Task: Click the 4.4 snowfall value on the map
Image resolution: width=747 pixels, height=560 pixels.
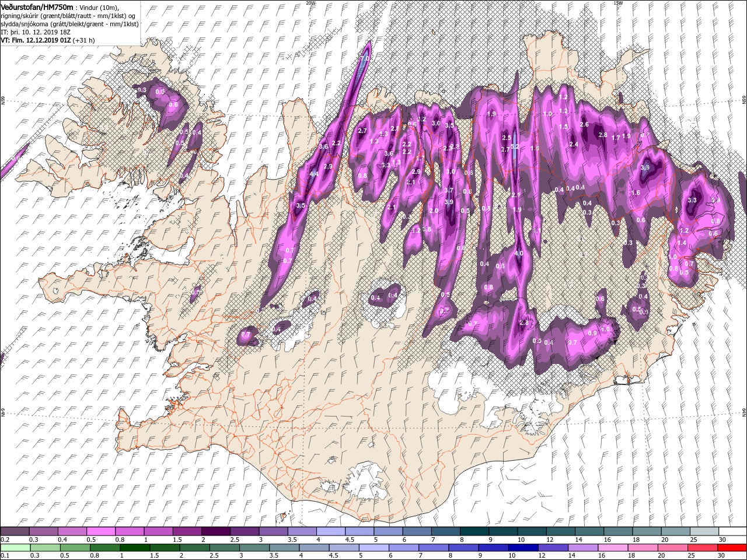Action: tap(313, 174)
